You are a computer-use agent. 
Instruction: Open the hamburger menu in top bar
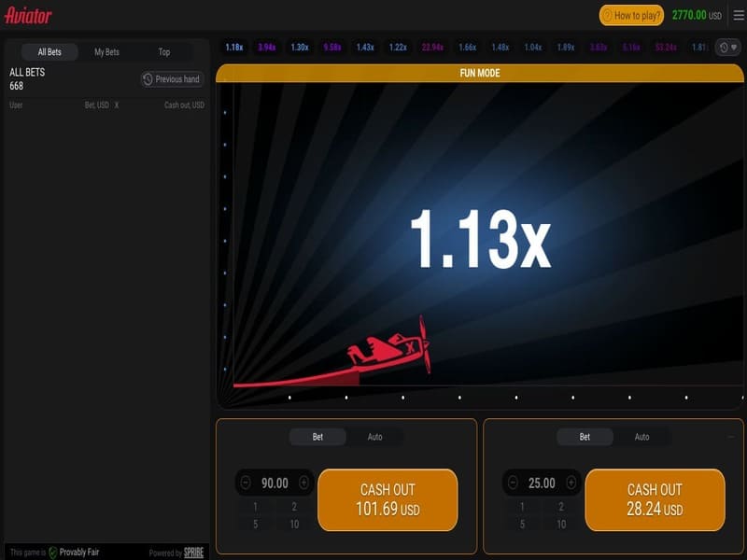pyautogui.click(x=739, y=15)
